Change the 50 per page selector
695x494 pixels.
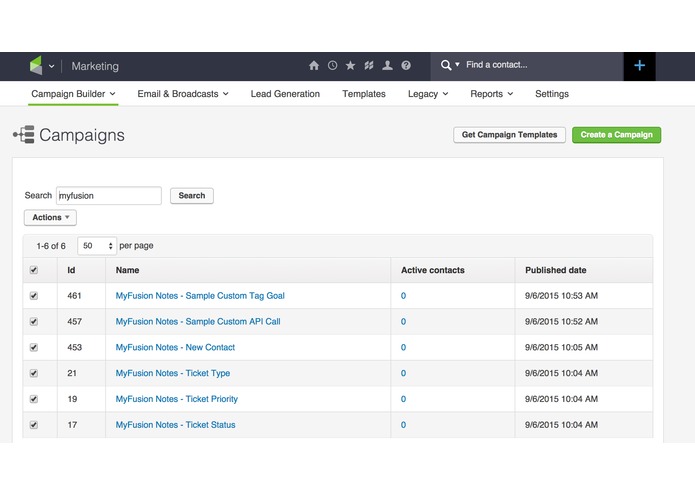(x=97, y=246)
